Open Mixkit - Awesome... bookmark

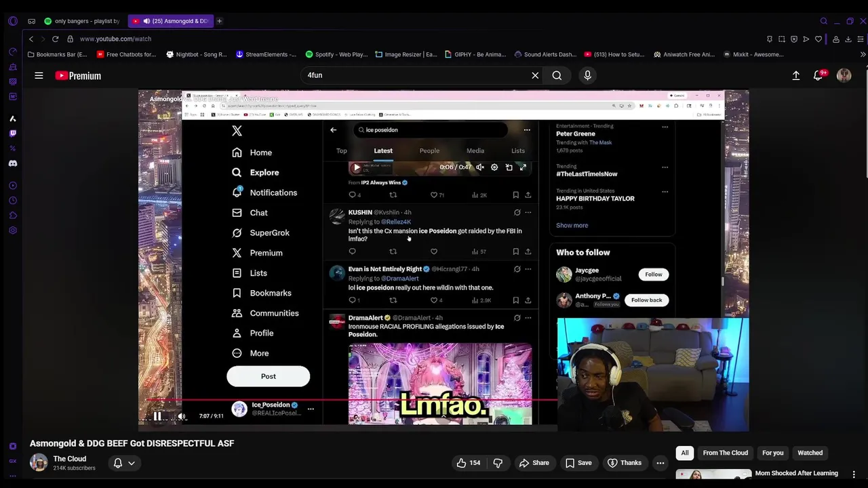tap(753, 54)
